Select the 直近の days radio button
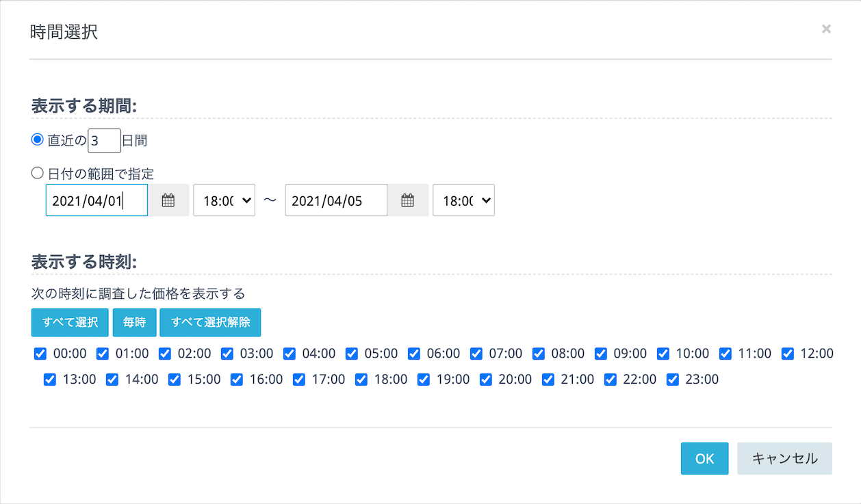The image size is (861, 504). point(38,140)
